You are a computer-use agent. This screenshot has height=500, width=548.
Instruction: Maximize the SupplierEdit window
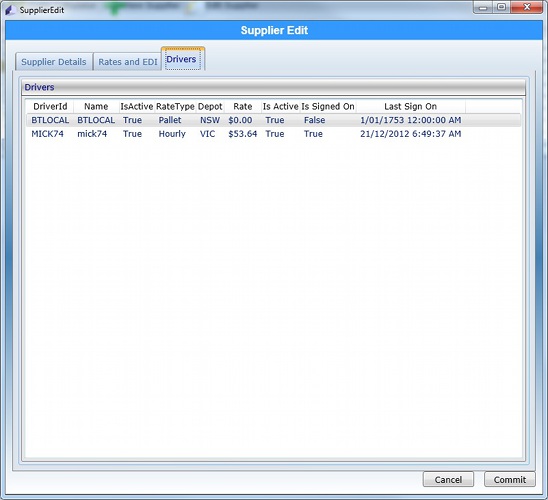pyautogui.click(x=502, y=7)
